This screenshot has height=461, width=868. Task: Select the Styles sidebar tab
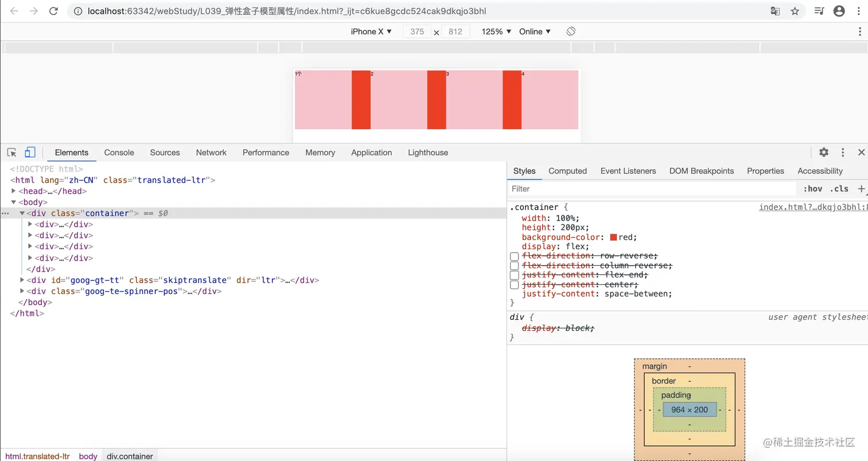tap(524, 171)
